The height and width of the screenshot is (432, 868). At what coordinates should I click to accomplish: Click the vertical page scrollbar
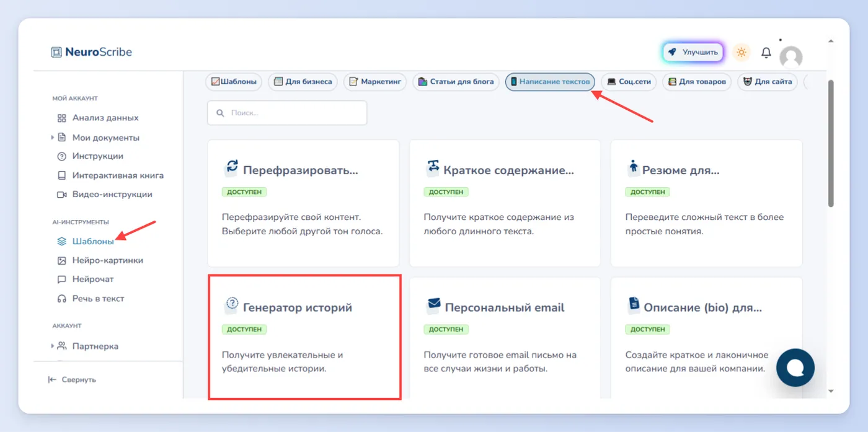click(831, 143)
